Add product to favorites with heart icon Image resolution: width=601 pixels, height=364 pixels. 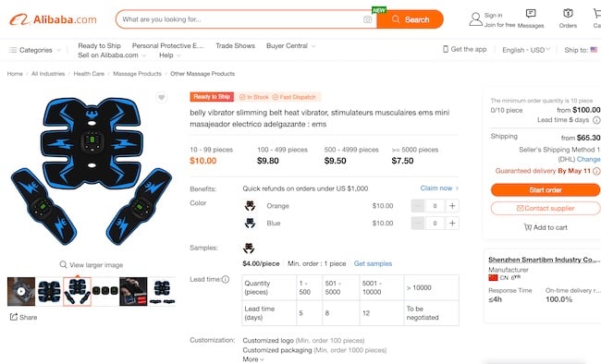click(x=162, y=97)
